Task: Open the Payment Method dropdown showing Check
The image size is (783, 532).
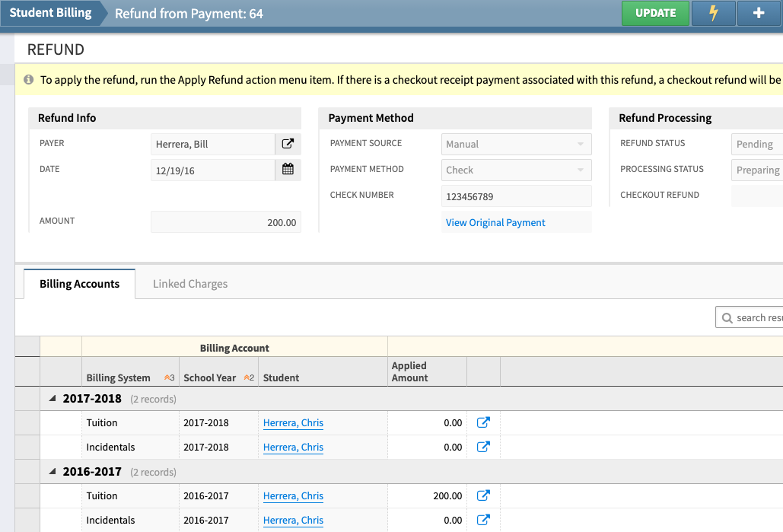Action: pos(516,170)
